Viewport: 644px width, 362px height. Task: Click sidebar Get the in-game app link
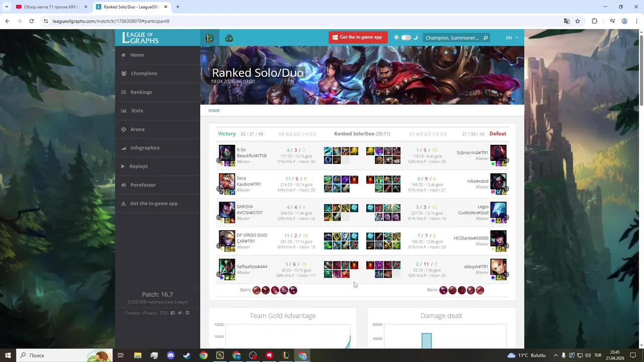[x=157, y=204]
